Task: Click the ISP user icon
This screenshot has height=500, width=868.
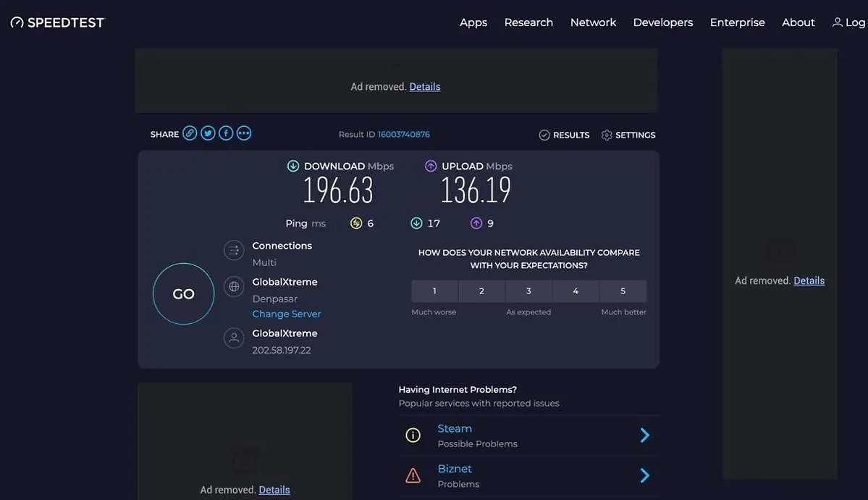Action: 234,338
